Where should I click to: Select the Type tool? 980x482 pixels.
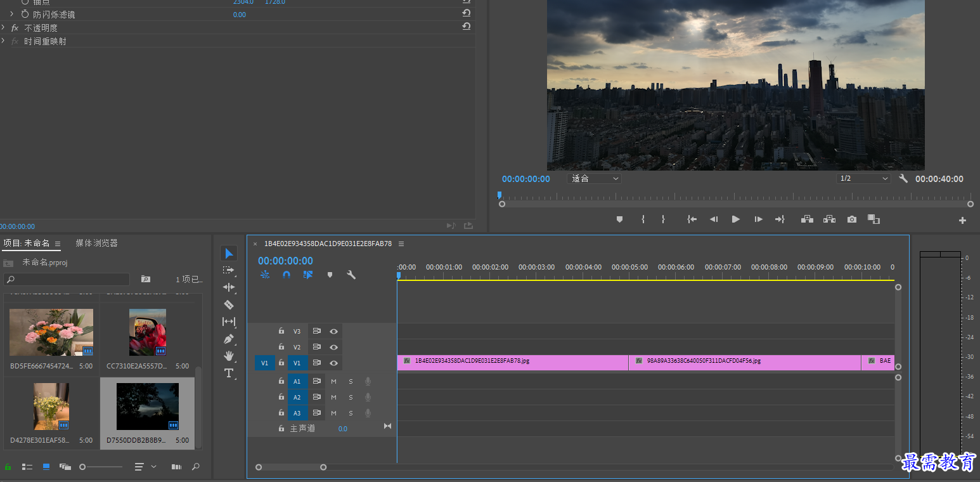[x=229, y=373]
